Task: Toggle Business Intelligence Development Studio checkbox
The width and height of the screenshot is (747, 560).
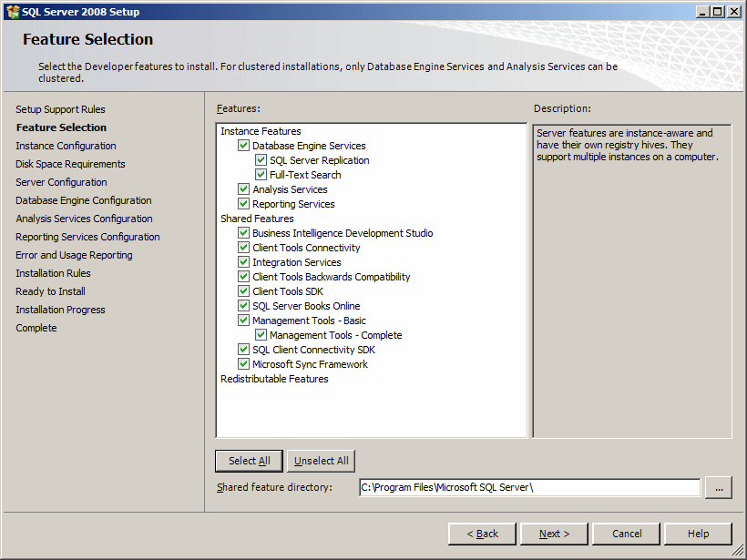Action: (x=243, y=233)
